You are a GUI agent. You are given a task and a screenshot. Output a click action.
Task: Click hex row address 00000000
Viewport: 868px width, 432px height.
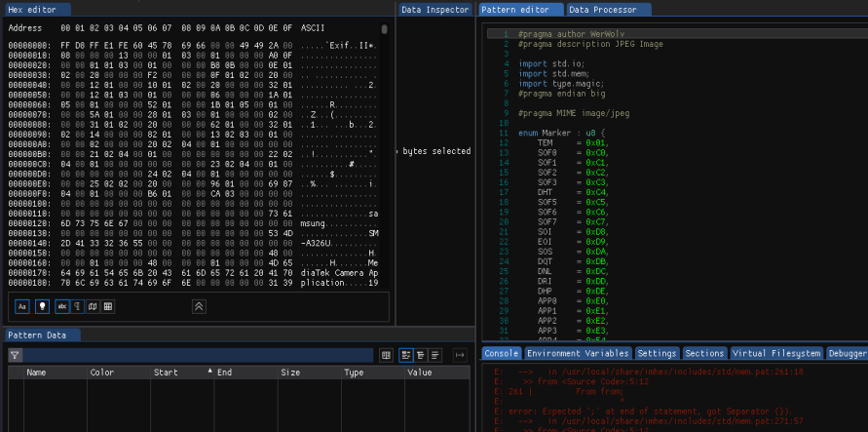29,46
